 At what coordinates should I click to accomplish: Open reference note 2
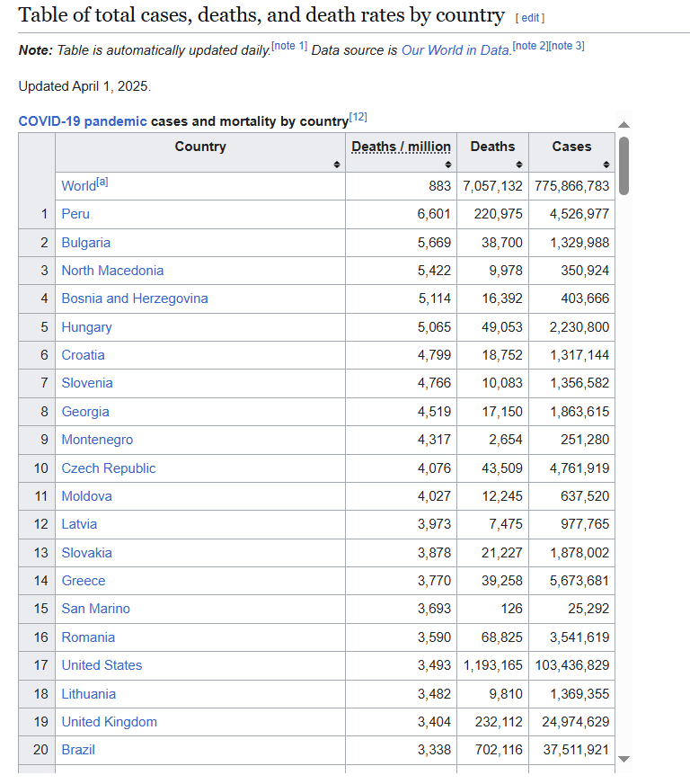point(530,46)
